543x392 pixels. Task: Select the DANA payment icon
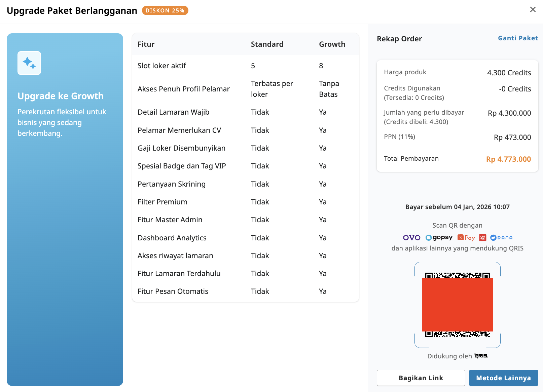tap(501, 237)
